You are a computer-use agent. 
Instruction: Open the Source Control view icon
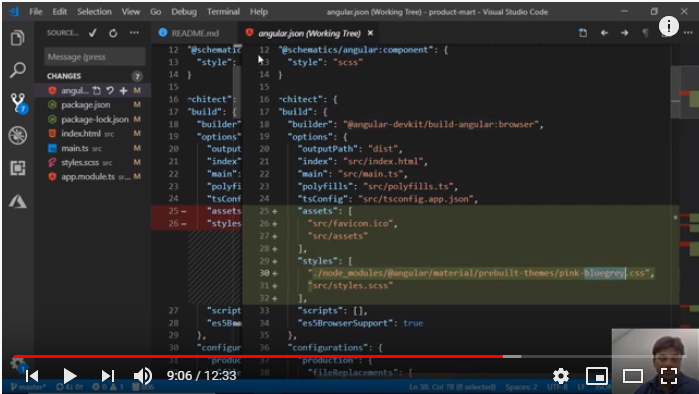(x=18, y=103)
